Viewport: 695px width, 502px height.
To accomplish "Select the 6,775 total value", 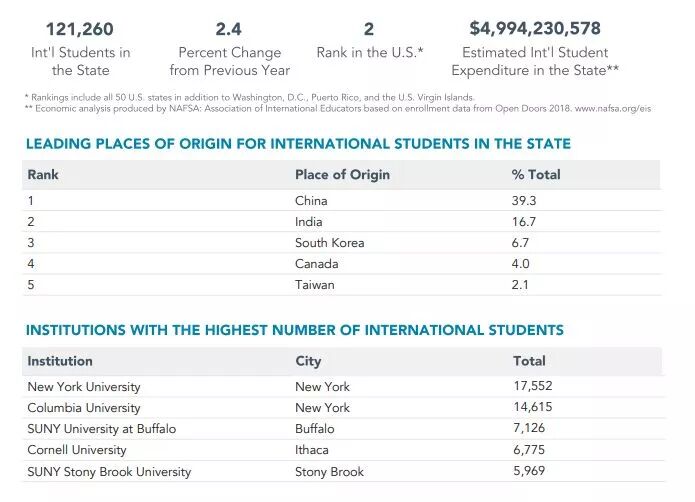I will point(529,450).
